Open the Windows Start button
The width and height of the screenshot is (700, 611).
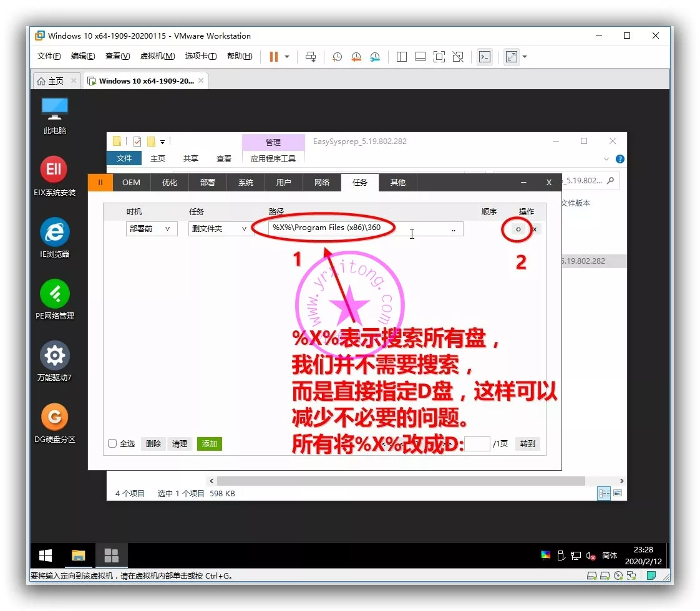coord(46,556)
